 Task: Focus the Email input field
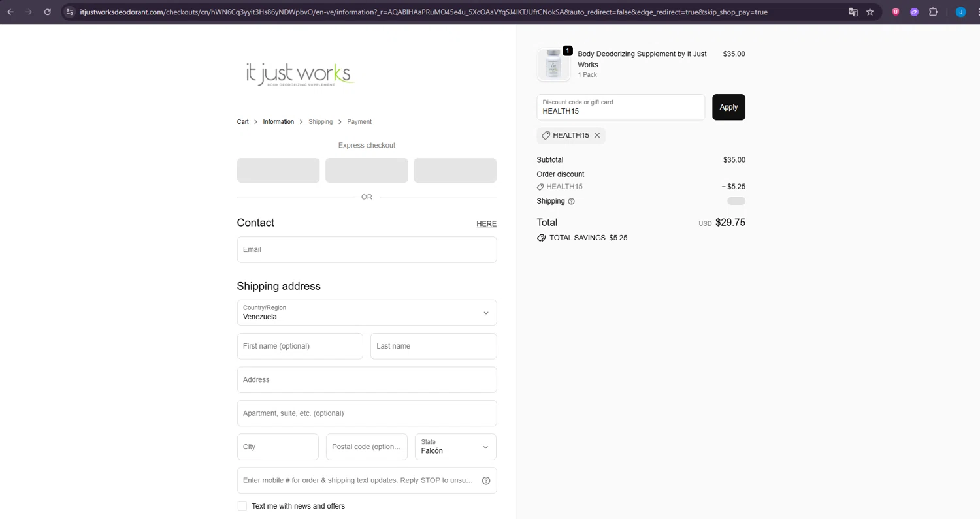(367, 249)
